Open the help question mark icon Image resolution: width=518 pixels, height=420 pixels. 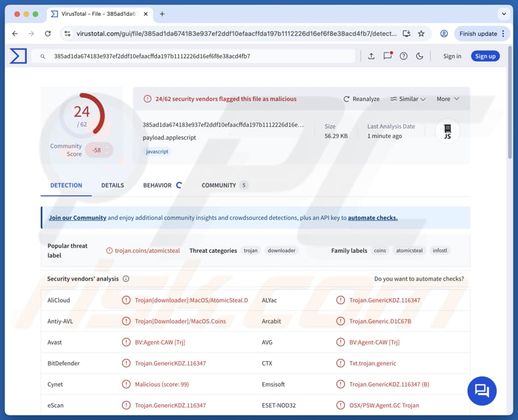403,56
